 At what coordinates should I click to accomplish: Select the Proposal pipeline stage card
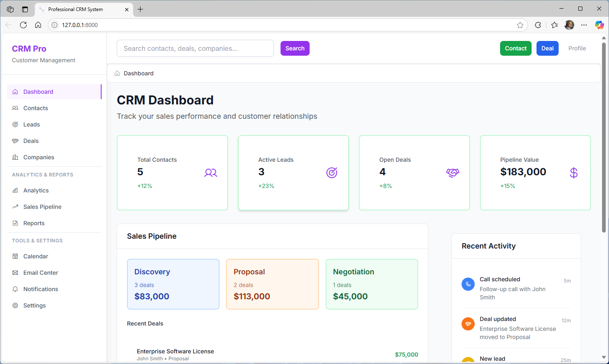click(272, 284)
